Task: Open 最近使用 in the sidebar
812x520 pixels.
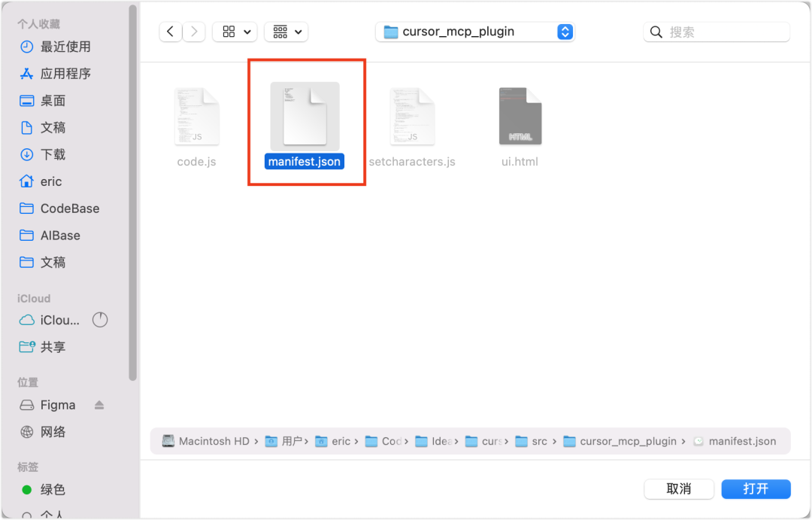Action: (x=56, y=47)
